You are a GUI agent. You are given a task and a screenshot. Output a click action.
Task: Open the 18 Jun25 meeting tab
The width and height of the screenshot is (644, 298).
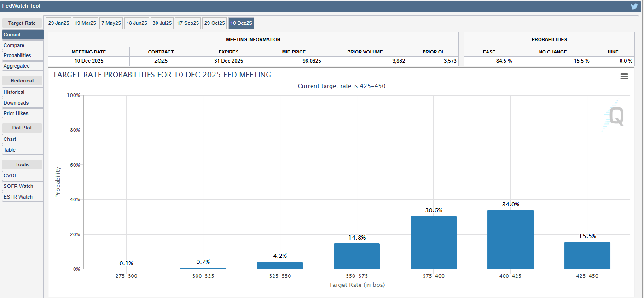pos(136,23)
